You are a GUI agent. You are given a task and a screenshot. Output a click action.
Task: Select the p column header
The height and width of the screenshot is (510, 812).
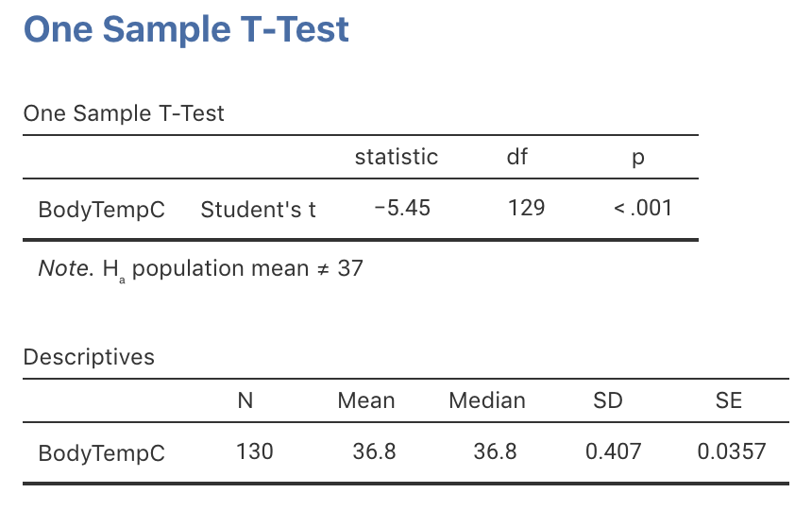click(638, 158)
